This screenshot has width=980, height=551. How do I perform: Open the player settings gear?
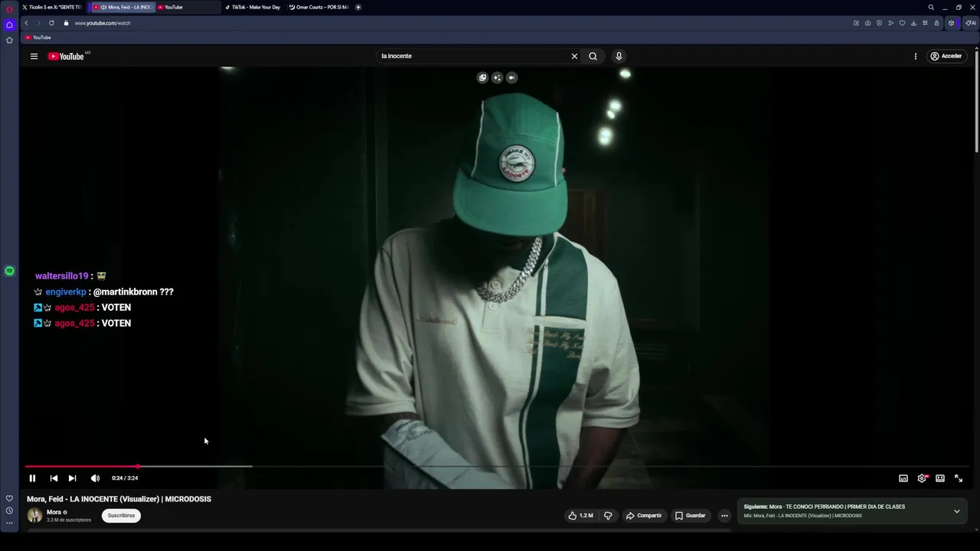(x=922, y=478)
